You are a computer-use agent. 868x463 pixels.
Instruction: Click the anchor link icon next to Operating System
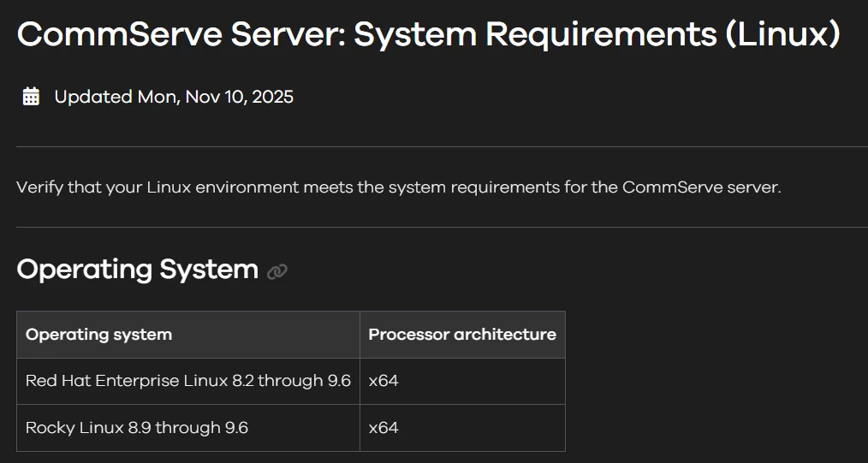point(276,271)
